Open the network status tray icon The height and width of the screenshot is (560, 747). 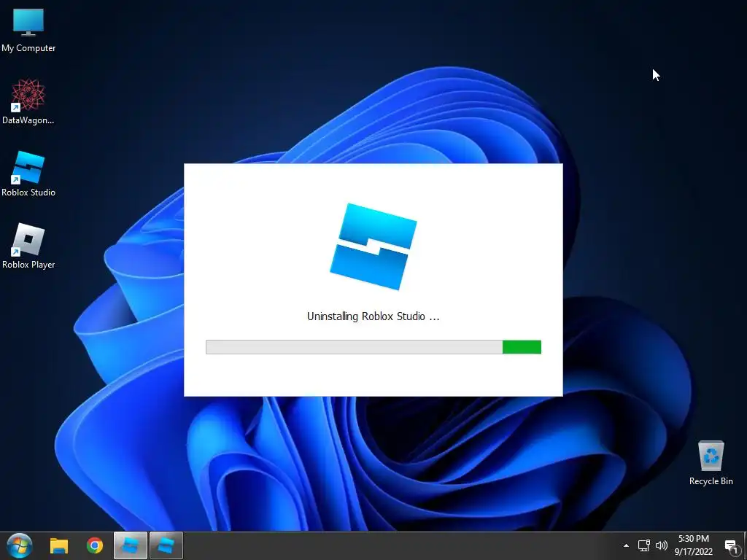pos(644,545)
